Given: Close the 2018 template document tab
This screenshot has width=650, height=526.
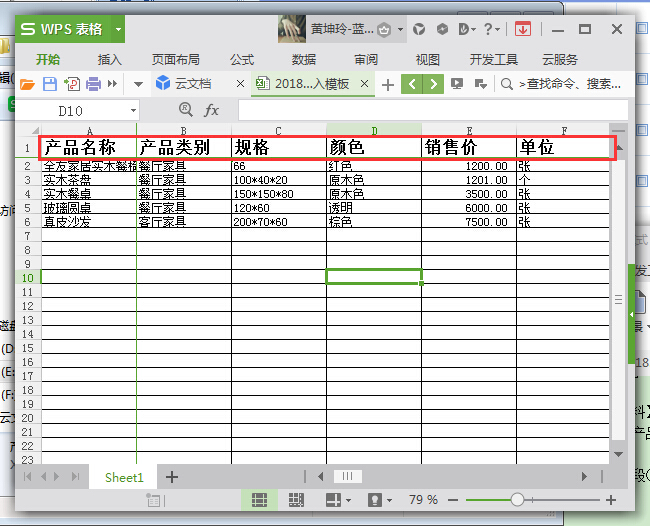Looking at the screenshot, I should pos(364,84).
